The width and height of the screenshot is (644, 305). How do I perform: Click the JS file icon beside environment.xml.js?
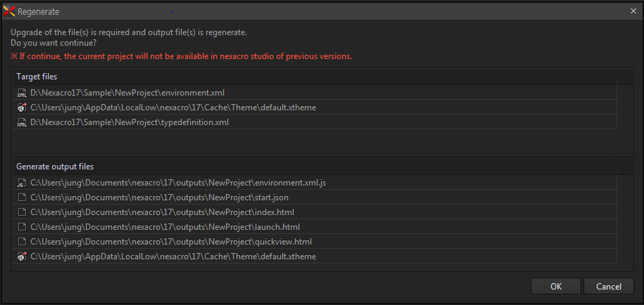click(22, 183)
